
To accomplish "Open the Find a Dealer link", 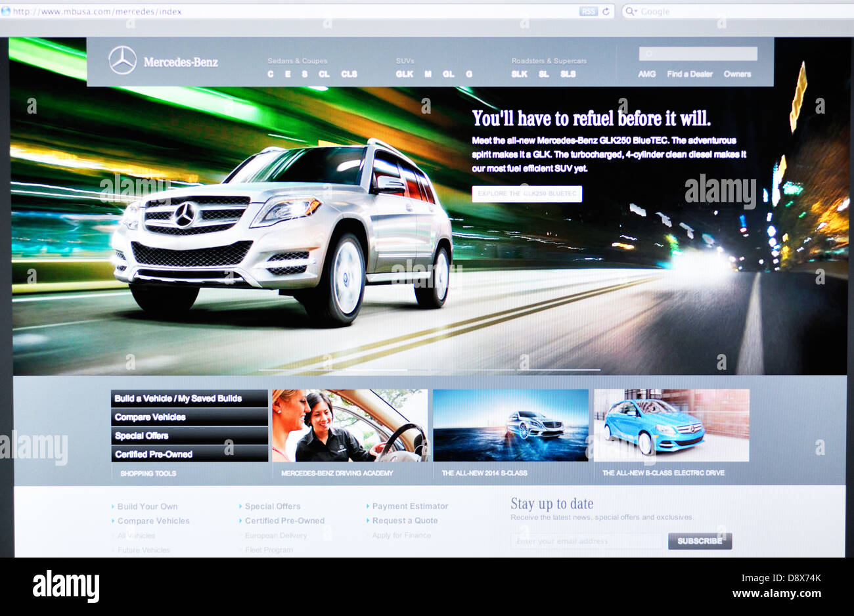I will pyautogui.click(x=690, y=74).
